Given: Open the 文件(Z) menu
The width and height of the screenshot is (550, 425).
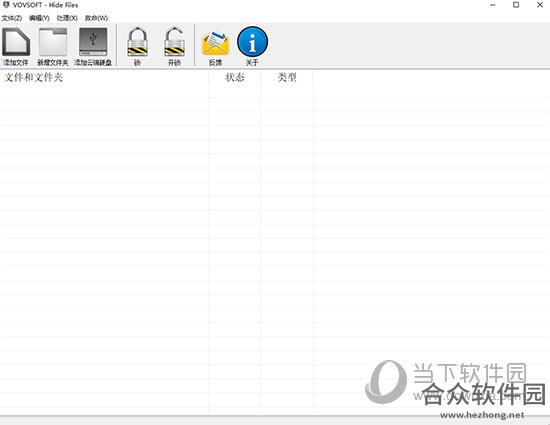Looking at the screenshot, I should point(12,18).
